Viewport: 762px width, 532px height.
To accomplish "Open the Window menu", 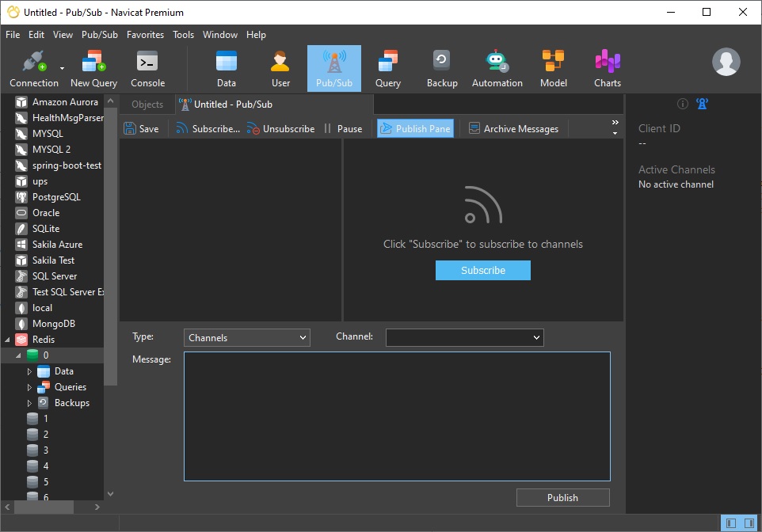I will click(220, 35).
